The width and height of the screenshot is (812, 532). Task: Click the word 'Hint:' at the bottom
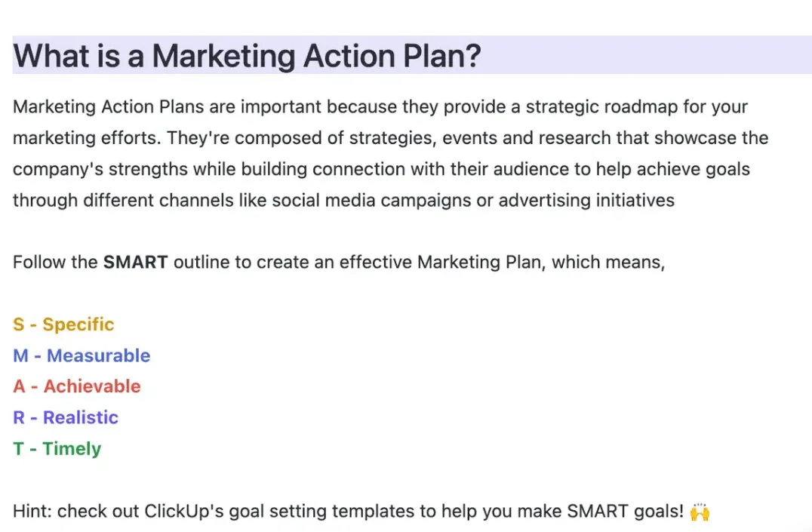[32, 512]
